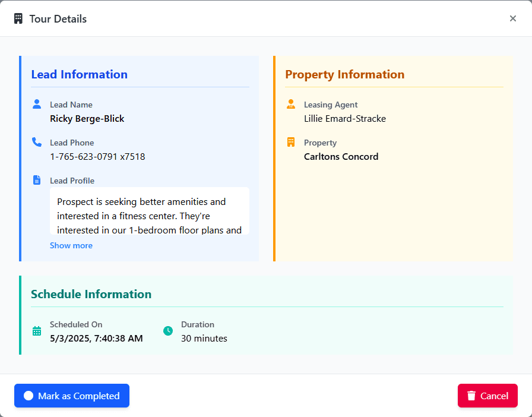Cancel the scheduled tour
Viewport: 532px width, 417px height.
[x=487, y=396]
